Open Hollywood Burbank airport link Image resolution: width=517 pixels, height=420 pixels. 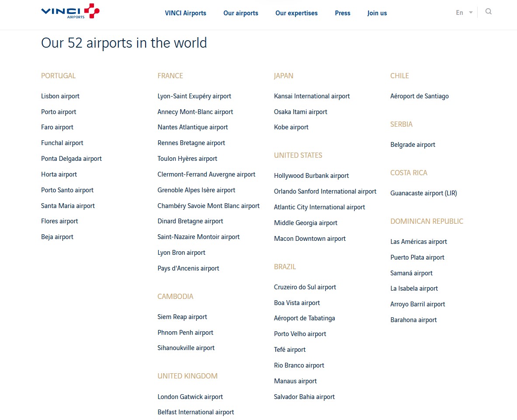(311, 176)
